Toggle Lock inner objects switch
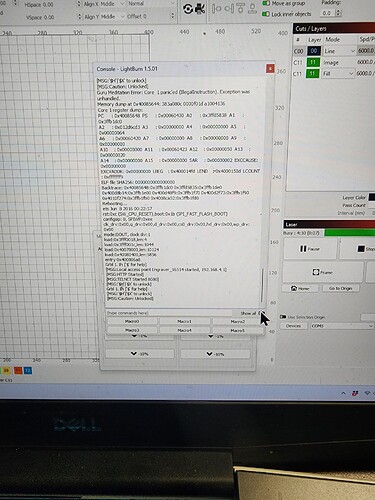Viewport: 375px width, 500px height. coord(266,14)
